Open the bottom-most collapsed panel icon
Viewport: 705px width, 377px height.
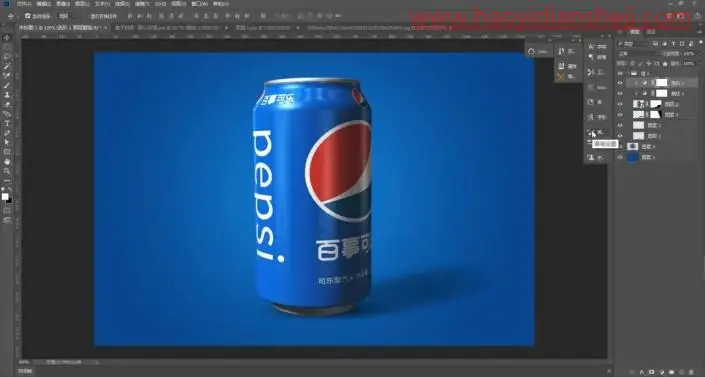click(592, 157)
